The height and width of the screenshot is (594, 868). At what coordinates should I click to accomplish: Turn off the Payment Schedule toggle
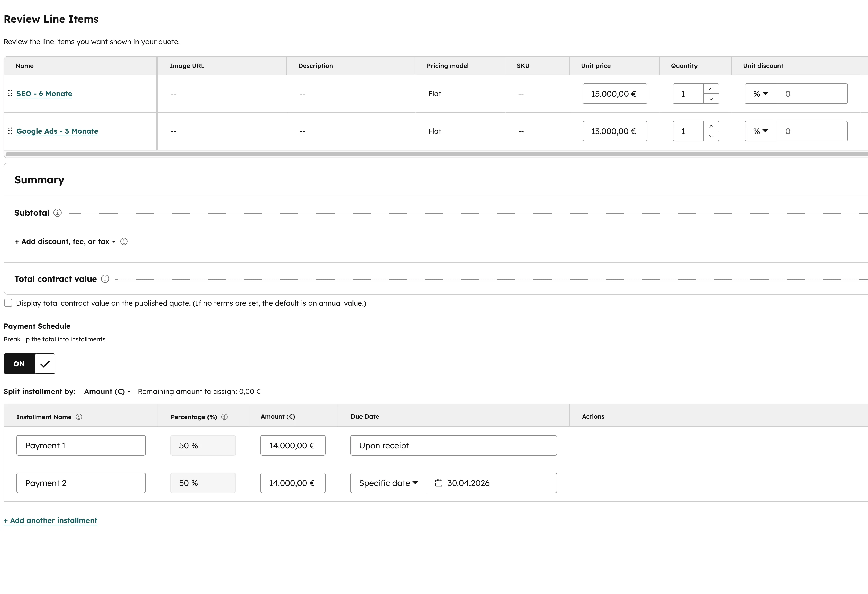point(29,363)
